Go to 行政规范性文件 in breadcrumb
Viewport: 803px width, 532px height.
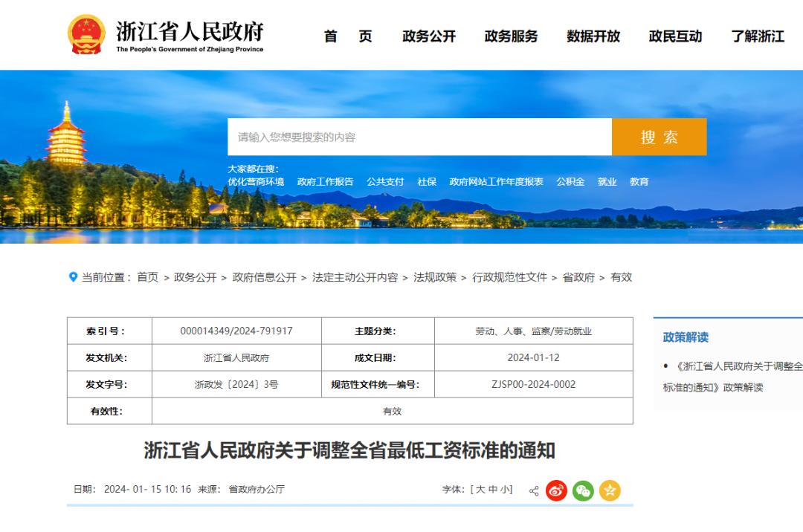(x=509, y=277)
